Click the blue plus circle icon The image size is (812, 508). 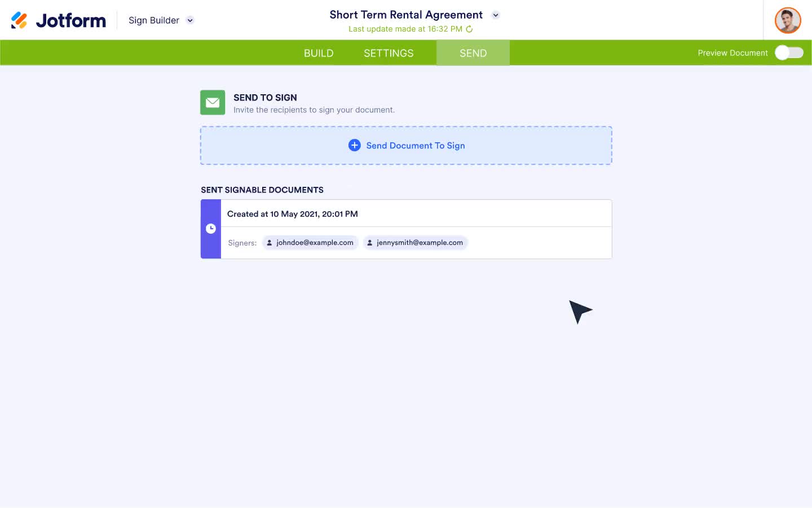pyautogui.click(x=354, y=145)
